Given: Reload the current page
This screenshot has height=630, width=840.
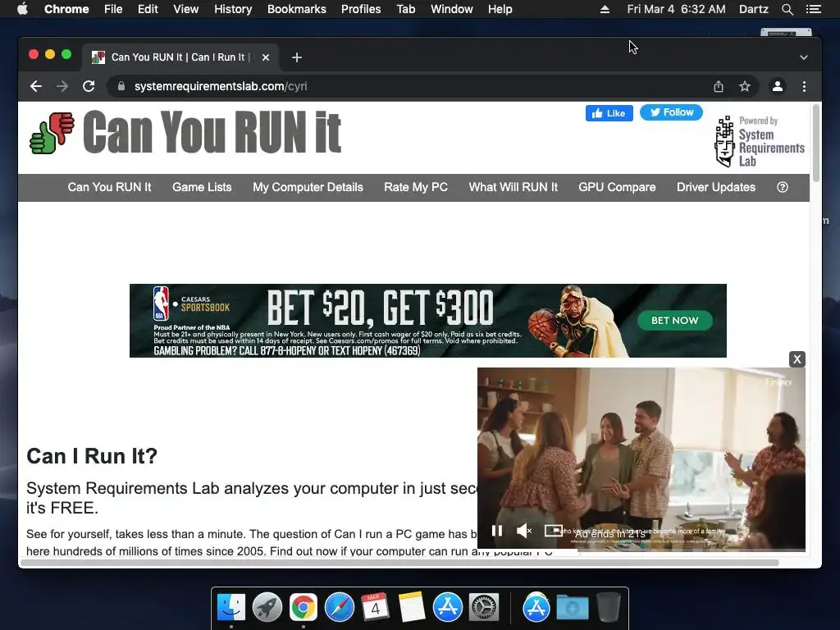Looking at the screenshot, I should 89,86.
